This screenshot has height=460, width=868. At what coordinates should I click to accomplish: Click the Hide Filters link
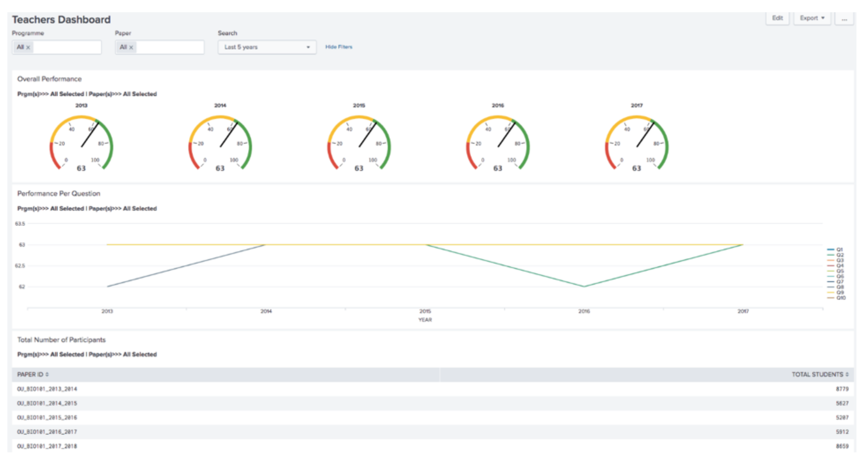pos(339,47)
